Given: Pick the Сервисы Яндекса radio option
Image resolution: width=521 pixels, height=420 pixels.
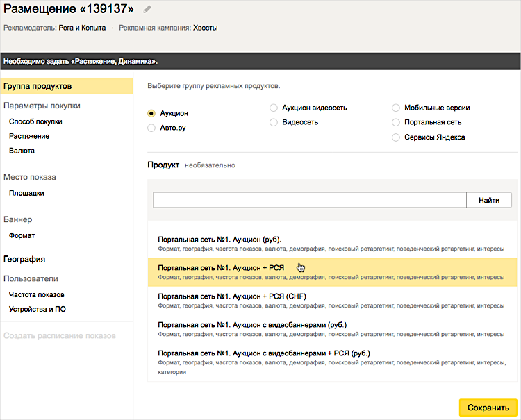Looking at the screenshot, I should (396, 137).
